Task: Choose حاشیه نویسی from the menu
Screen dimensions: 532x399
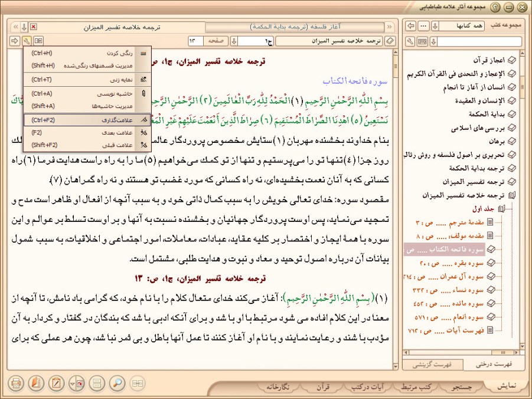Action: tap(87, 93)
